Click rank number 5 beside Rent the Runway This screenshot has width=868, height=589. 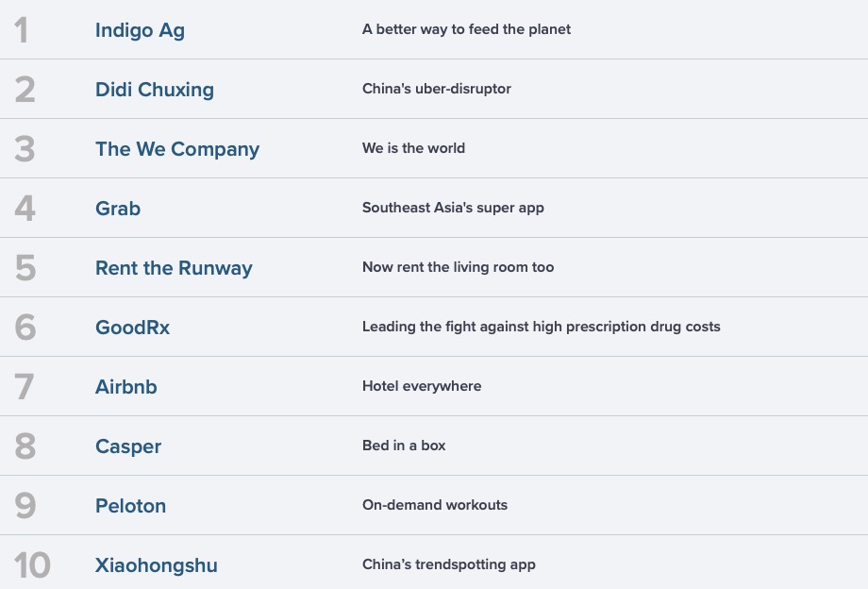pyautogui.click(x=25, y=268)
